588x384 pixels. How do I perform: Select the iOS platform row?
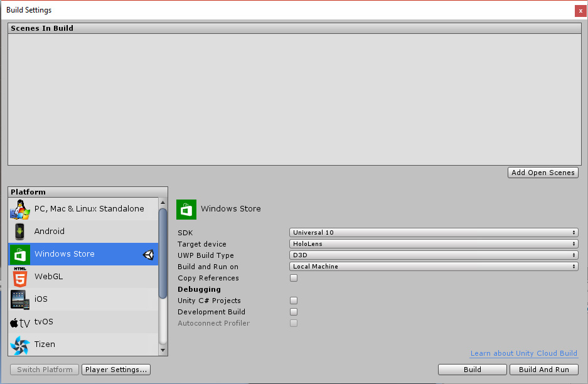click(83, 299)
